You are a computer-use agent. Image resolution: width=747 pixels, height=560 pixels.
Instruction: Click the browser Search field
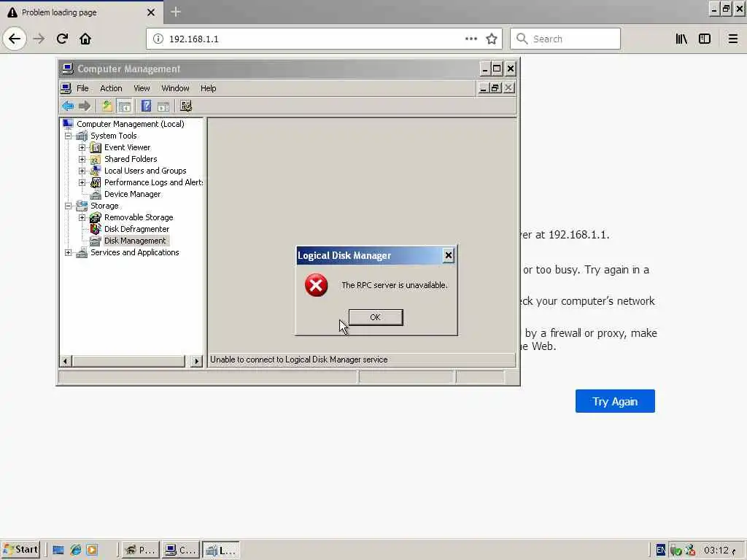tap(565, 39)
